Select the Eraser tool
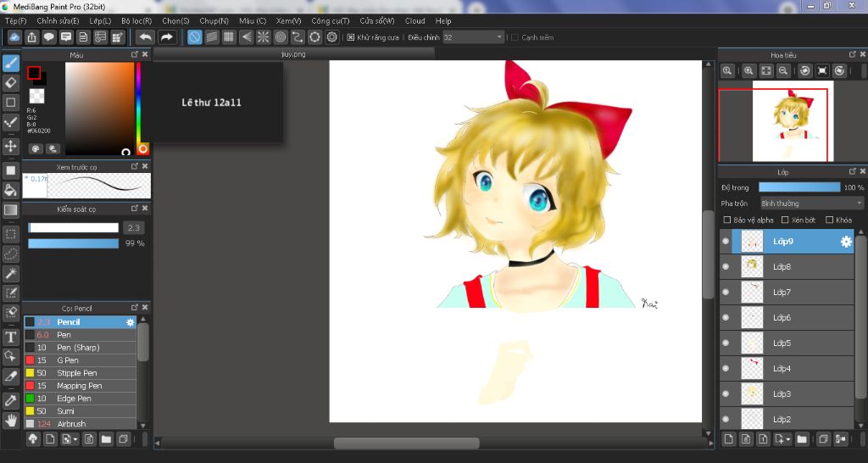 [x=10, y=82]
